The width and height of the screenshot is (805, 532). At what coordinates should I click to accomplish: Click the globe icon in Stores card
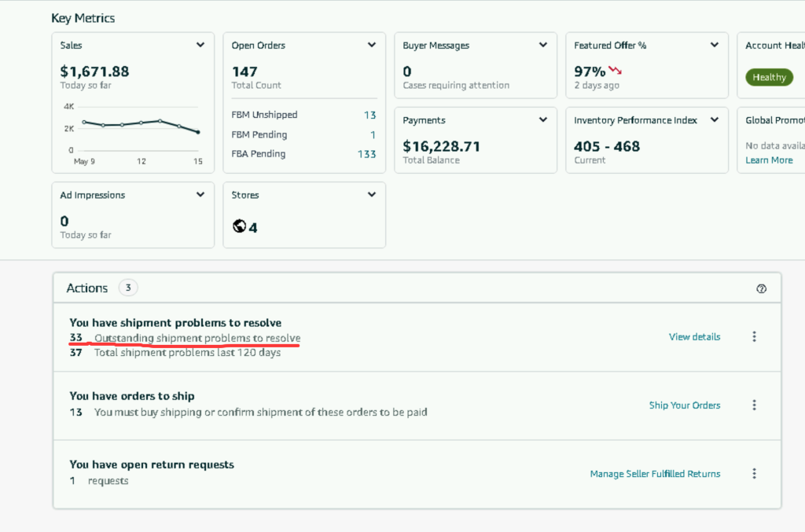pos(240,226)
